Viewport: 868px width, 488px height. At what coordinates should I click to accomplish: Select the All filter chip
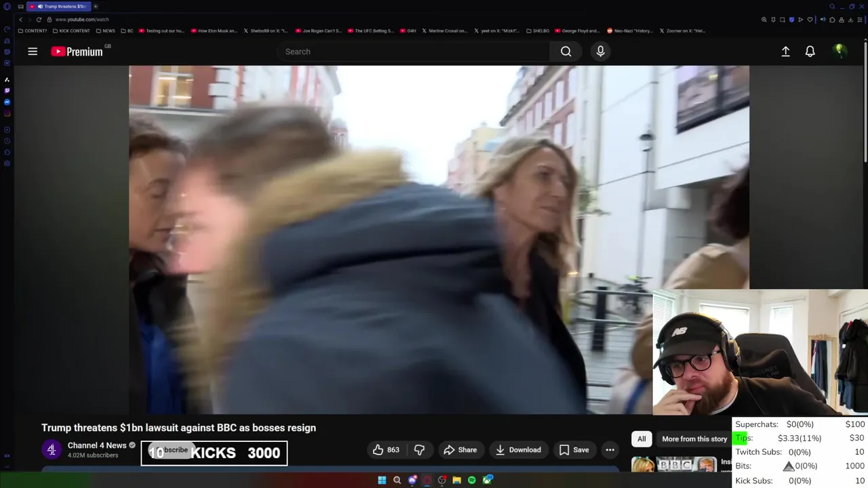[642, 439]
